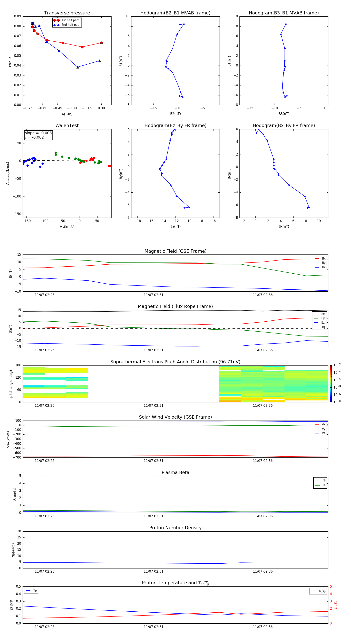Screen dimensions: 351x644
Task: Click the 'Transverse pressure' plot title
Action: pos(67,13)
